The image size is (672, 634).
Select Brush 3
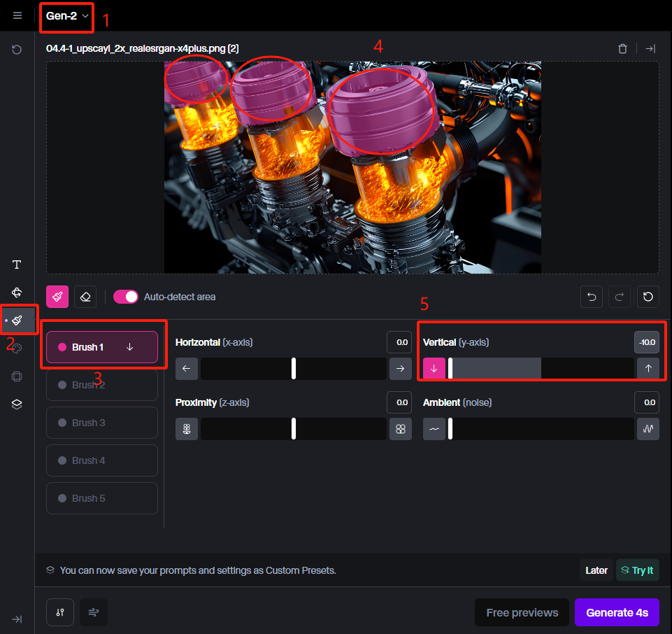102,423
